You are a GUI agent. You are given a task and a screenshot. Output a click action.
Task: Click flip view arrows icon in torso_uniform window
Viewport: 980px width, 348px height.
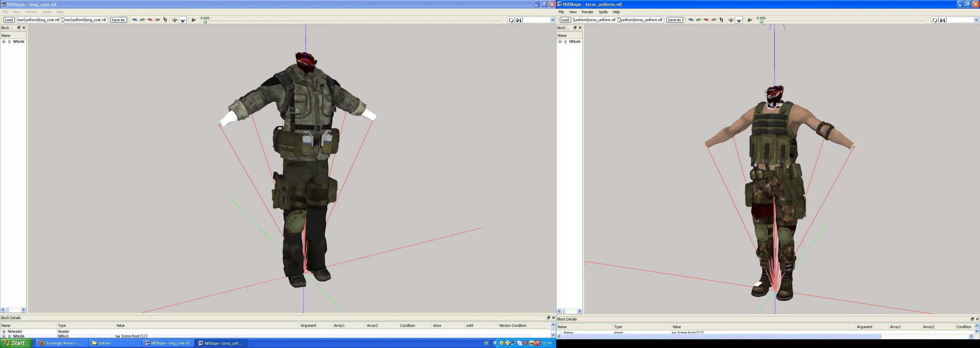(x=731, y=20)
